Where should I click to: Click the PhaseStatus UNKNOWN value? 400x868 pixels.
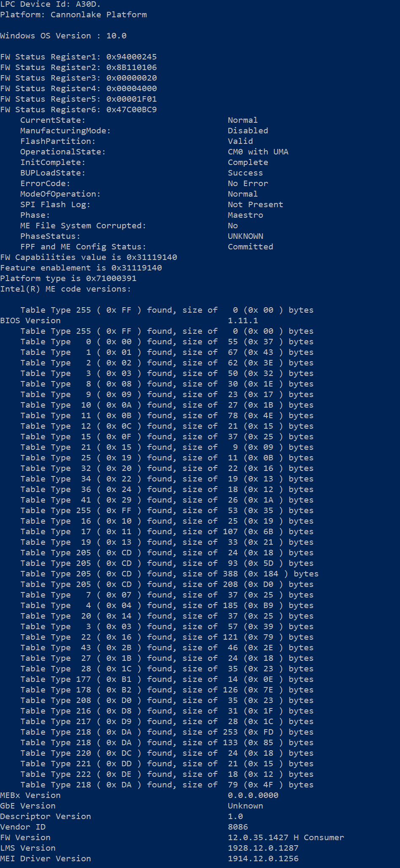coord(246,236)
